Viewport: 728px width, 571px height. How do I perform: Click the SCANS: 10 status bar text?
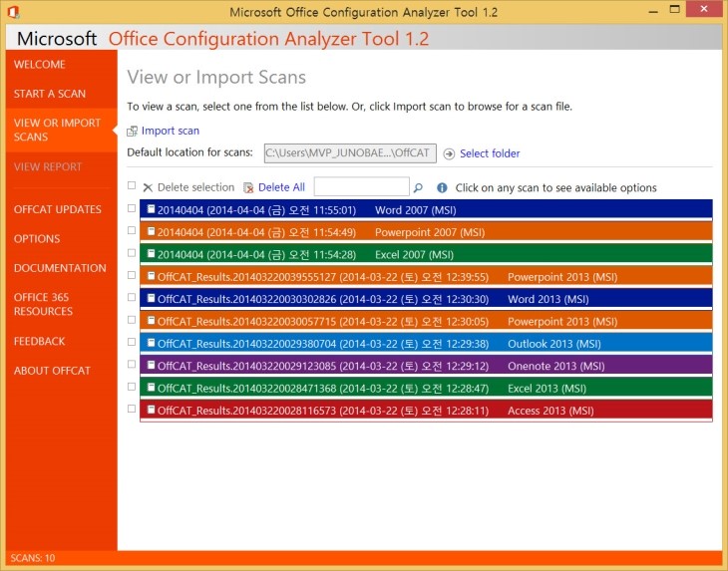coord(33,558)
